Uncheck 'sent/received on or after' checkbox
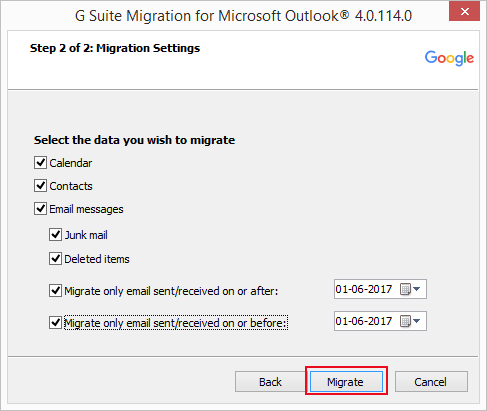This screenshot has width=487, height=411. click(x=55, y=291)
